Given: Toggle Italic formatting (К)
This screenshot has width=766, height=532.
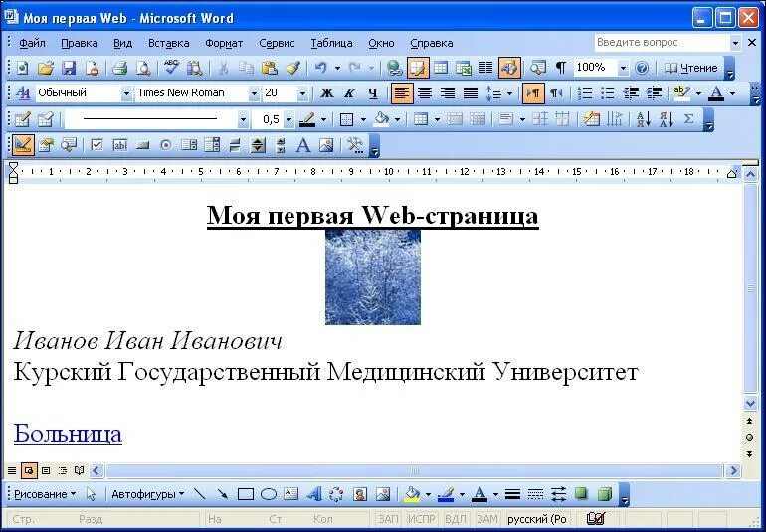Looking at the screenshot, I should 350,92.
